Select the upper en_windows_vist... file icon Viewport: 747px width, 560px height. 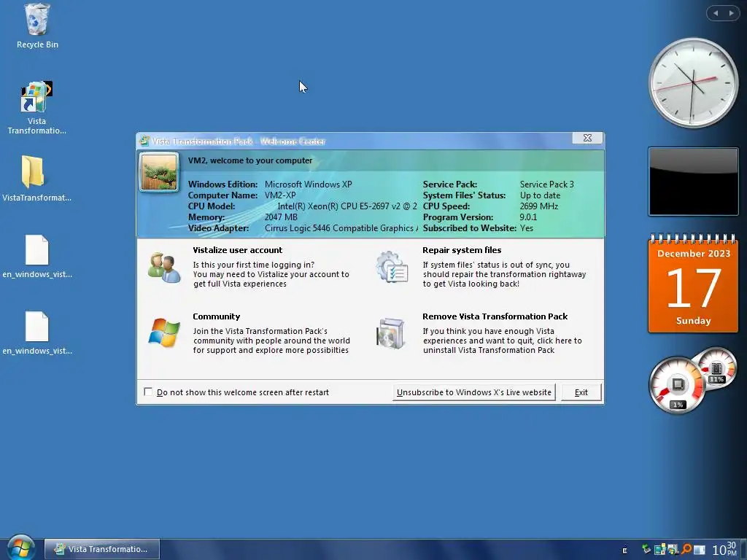pos(37,249)
